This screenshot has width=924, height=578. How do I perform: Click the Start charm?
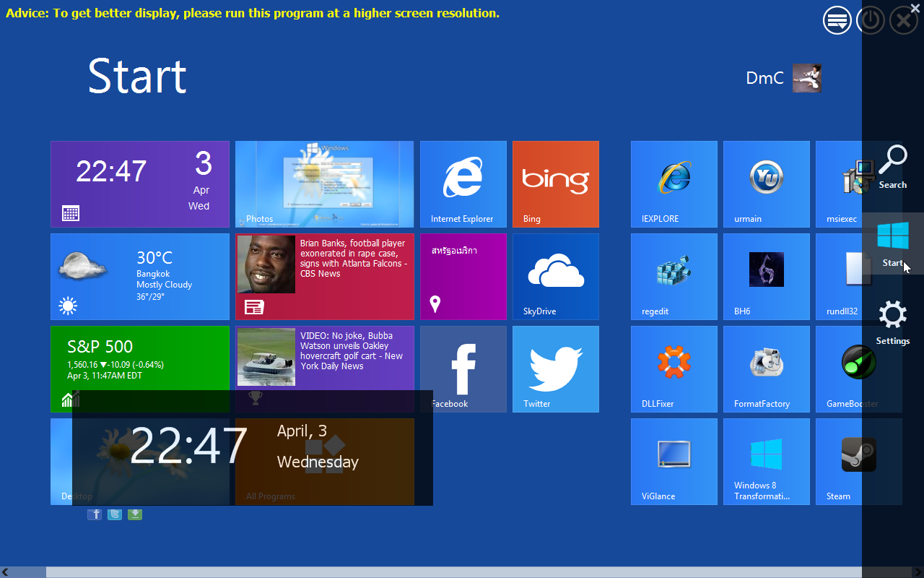893,244
